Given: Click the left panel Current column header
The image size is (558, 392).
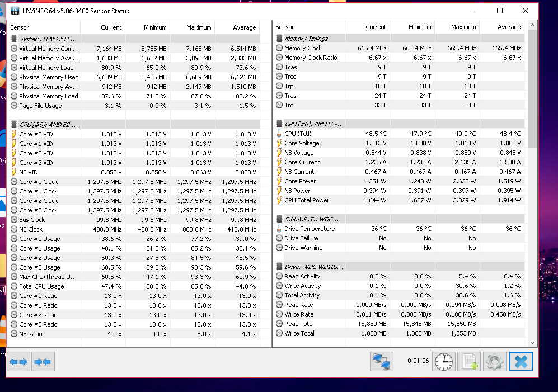Looking at the screenshot, I should 103,27.
